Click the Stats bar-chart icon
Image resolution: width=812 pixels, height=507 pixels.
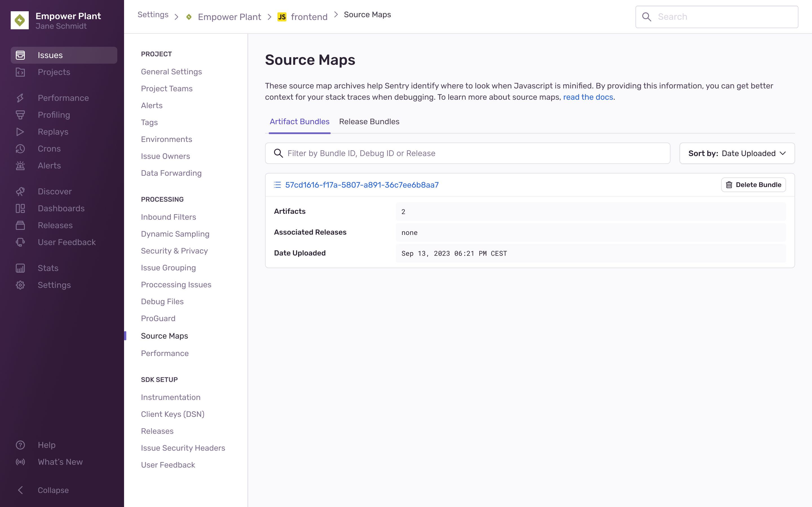pos(21,268)
